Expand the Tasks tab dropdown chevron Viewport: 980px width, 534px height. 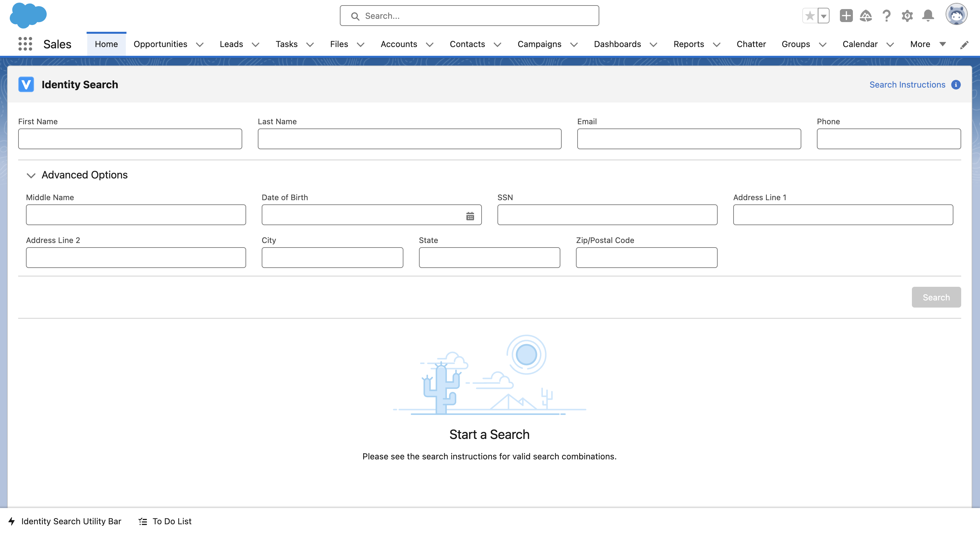click(310, 45)
